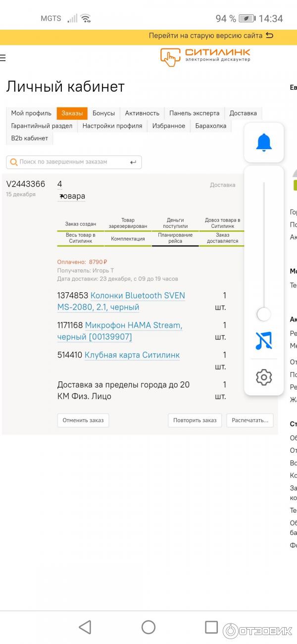
Task: Mute media with crossed-out music note icon
Action: (264, 341)
